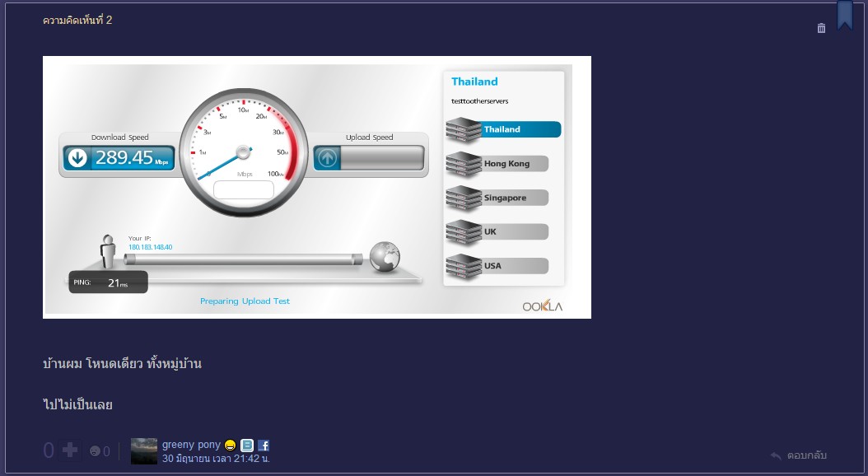Click the download arrow icon
The width and height of the screenshot is (868, 476).
click(77, 158)
